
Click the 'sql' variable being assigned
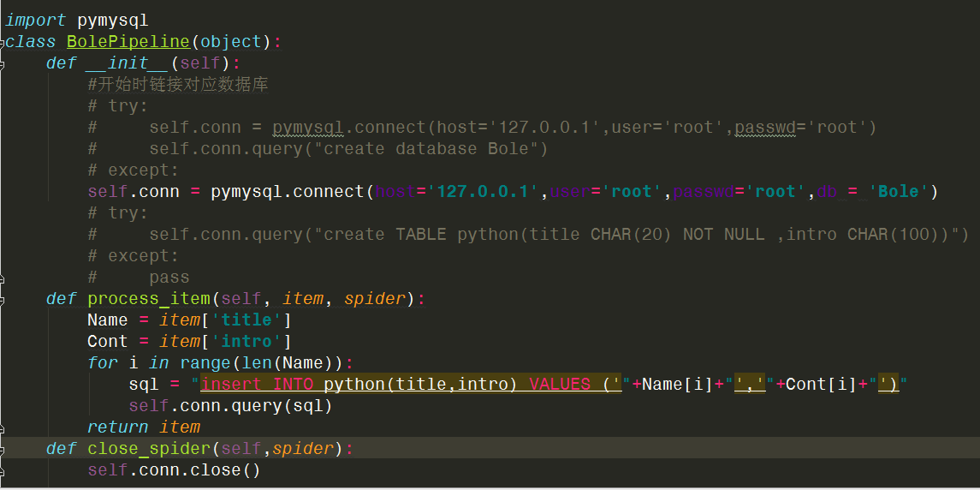(x=144, y=385)
